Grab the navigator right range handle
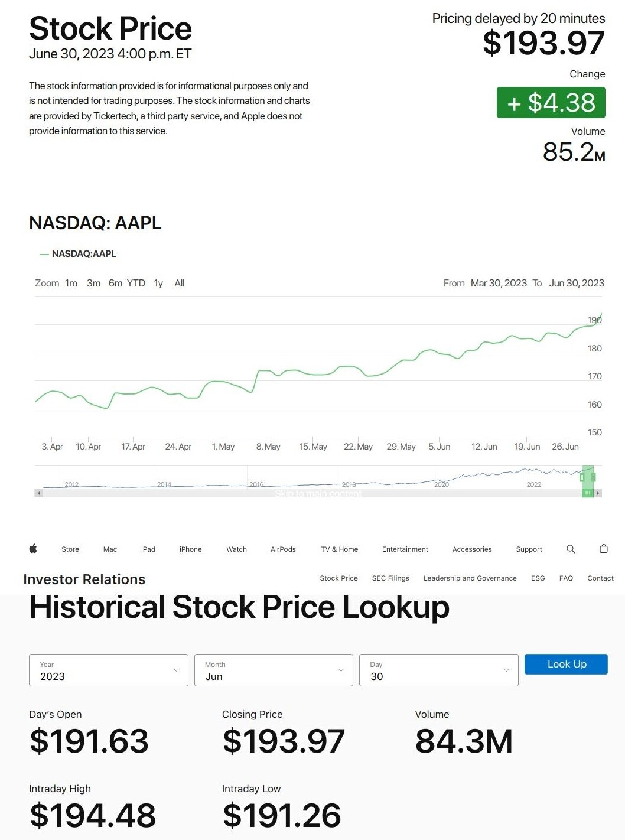Viewport: 625px width, 840px height. click(x=593, y=477)
